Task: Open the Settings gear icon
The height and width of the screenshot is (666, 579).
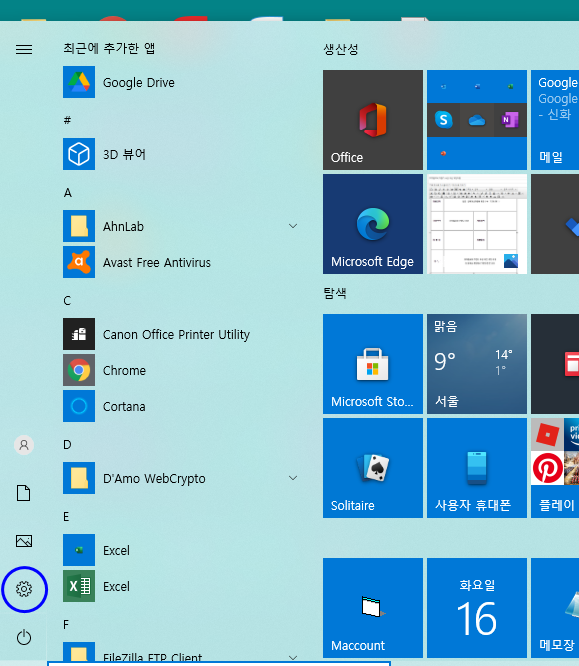Action: 24,589
